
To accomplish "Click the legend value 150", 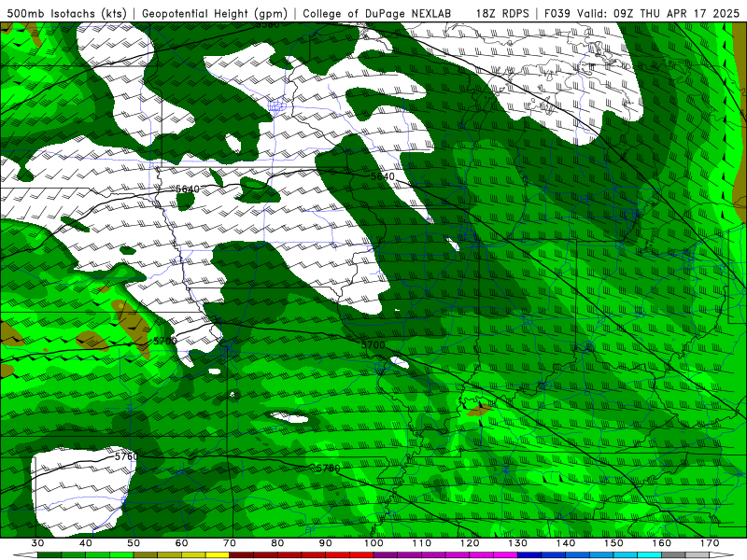I will pyautogui.click(x=613, y=543).
